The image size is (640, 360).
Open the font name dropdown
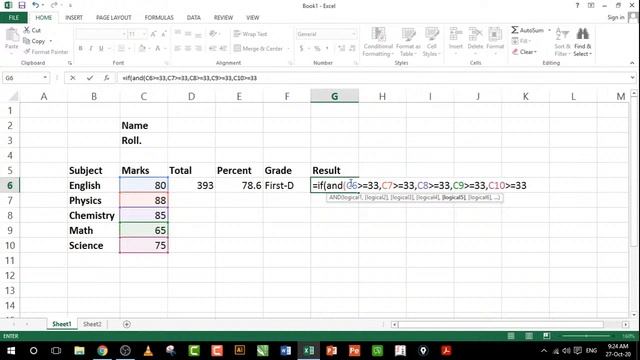coord(124,34)
